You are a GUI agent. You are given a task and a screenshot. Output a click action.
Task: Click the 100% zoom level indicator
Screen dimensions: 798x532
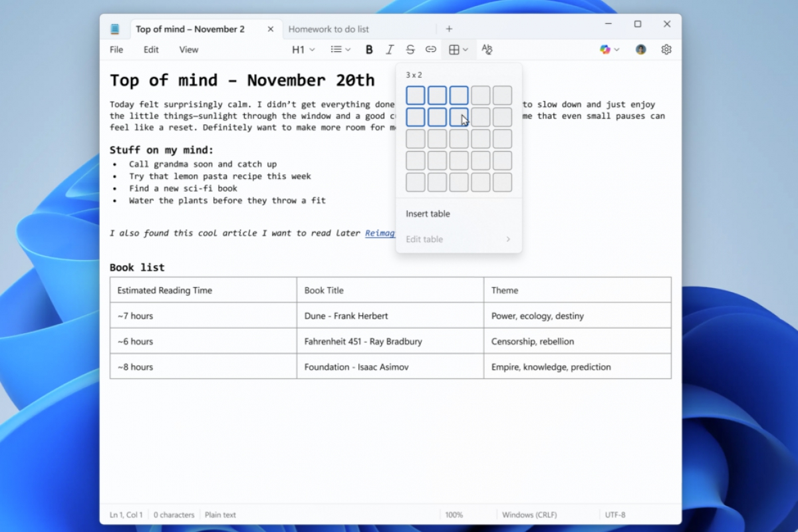pos(454,514)
